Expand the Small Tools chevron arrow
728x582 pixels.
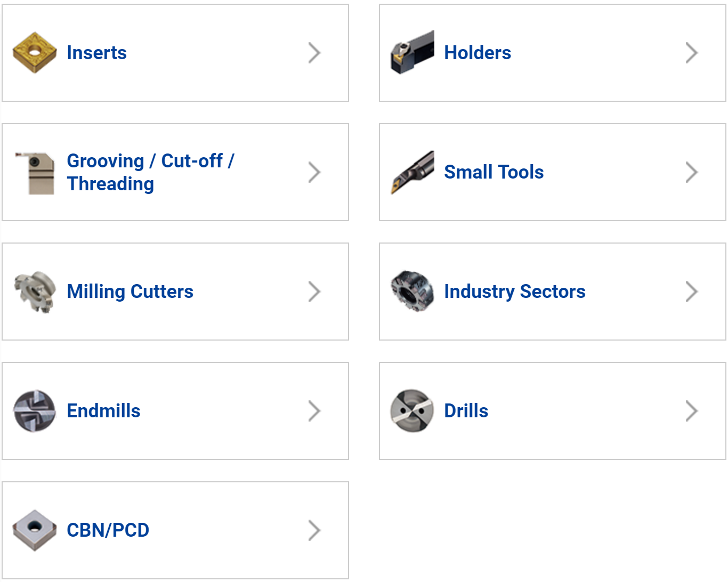tap(692, 172)
